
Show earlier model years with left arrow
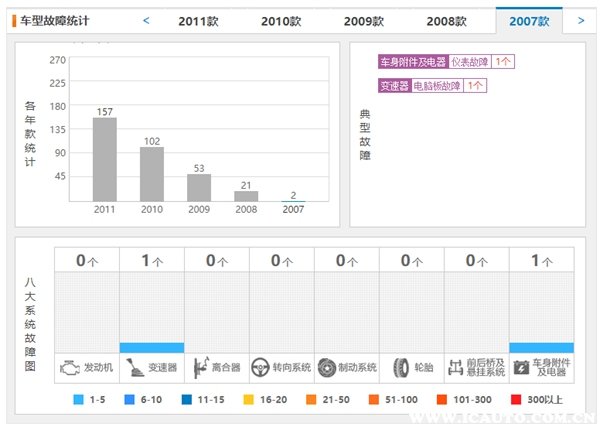[x=147, y=20]
